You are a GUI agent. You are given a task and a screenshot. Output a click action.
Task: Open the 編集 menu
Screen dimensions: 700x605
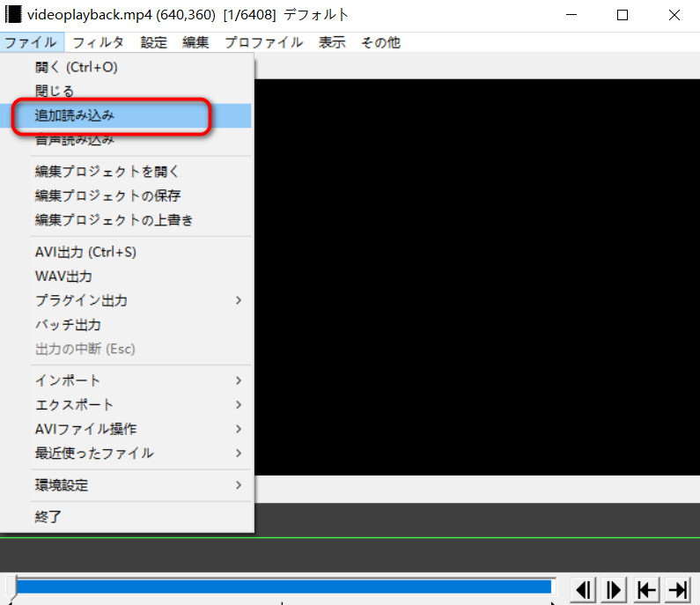tap(195, 42)
